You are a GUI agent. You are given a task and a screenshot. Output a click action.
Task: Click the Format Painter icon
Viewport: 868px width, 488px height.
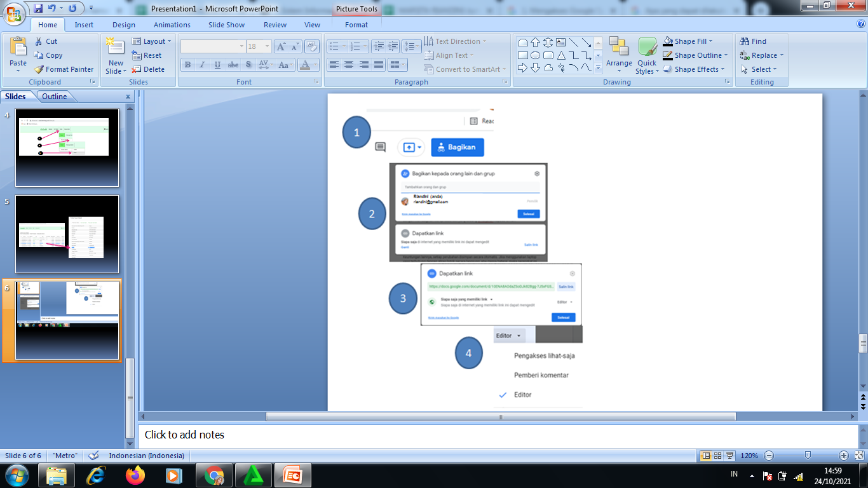click(39, 69)
